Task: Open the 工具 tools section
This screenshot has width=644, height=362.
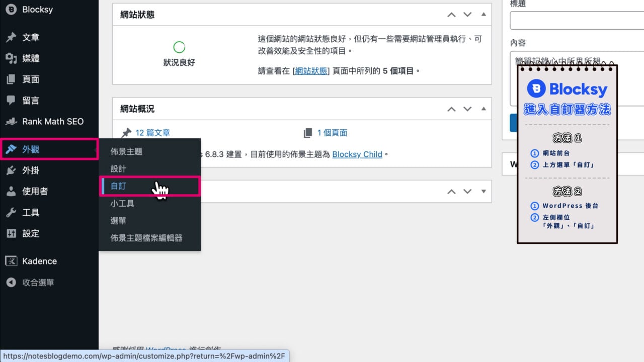Action: coord(30,212)
